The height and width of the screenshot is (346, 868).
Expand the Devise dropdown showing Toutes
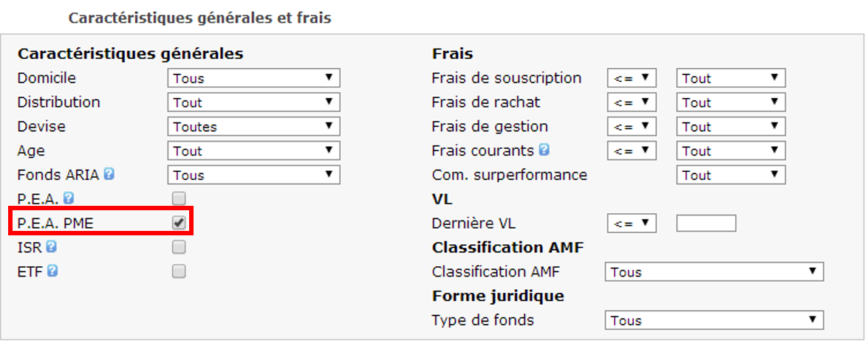pyautogui.click(x=253, y=127)
